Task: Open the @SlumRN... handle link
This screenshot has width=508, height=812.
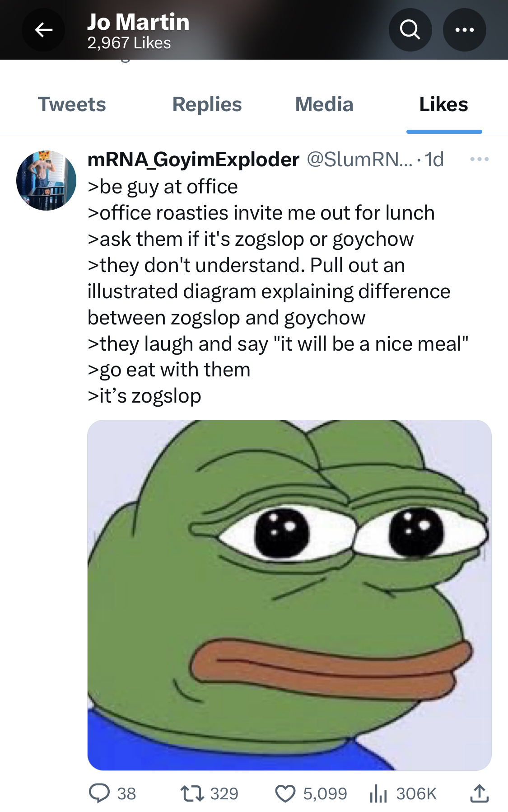Action: (359, 159)
